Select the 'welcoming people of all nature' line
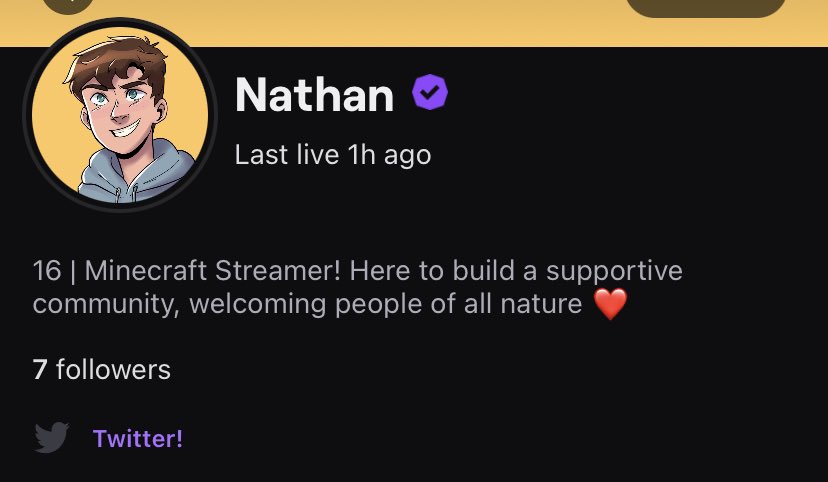Image resolution: width=828 pixels, height=482 pixels. [385, 304]
